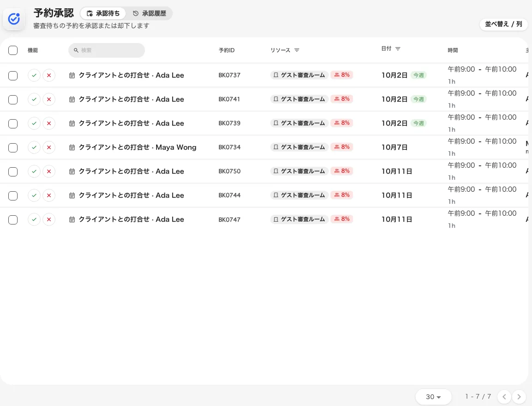Approve booking BK0737 with green checkmark
This screenshot has height=406, width=532.
pyautogui.click(x=34, y=75)
